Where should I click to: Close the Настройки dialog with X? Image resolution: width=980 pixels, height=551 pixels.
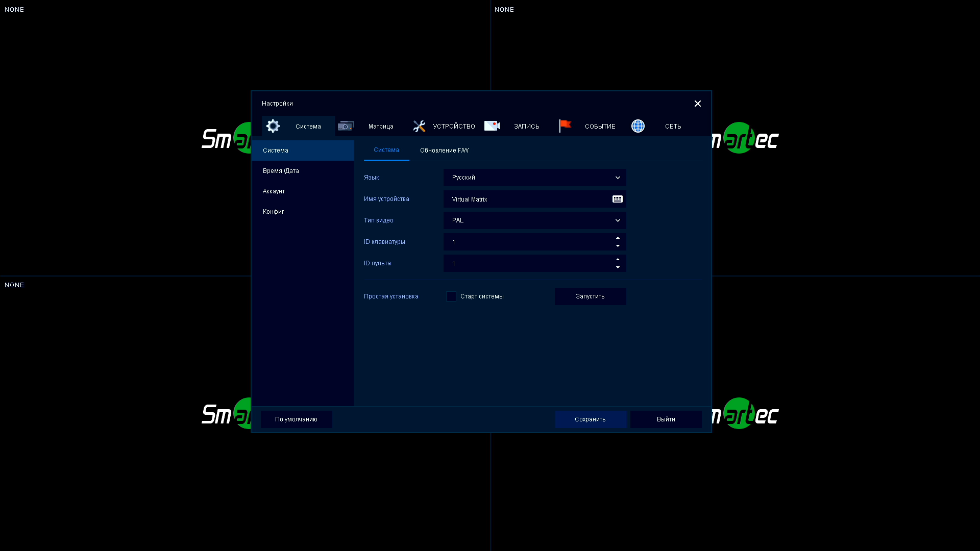[698, 104]
